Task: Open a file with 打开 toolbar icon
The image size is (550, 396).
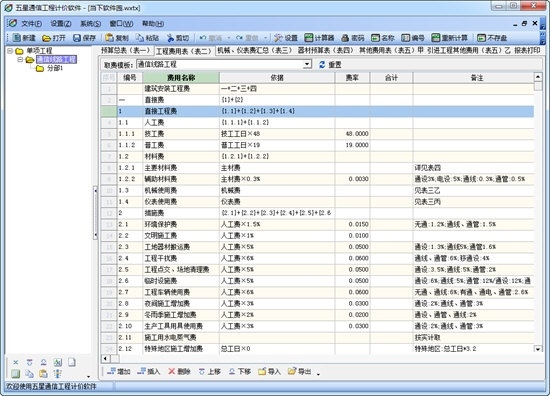Action: (46, 38)
